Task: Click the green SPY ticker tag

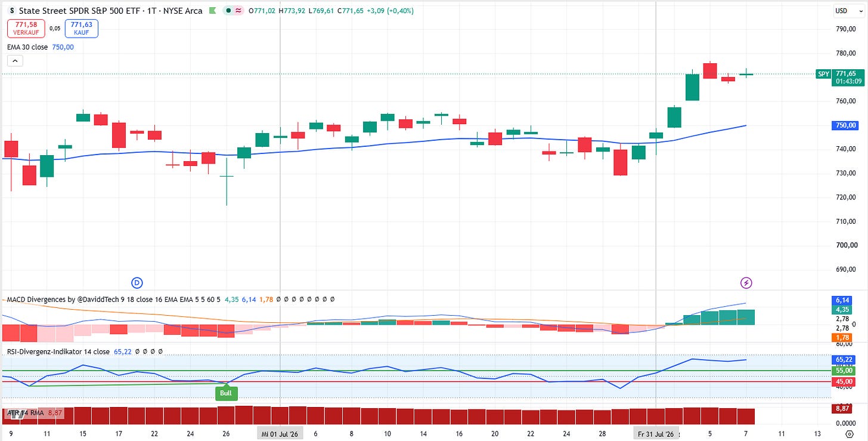Action: [823, 74]
